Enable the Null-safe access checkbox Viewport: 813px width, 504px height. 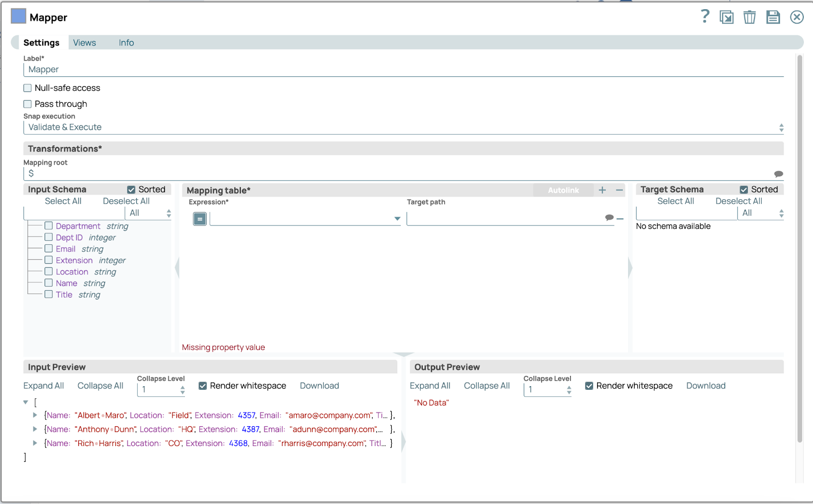click(28, 88)
